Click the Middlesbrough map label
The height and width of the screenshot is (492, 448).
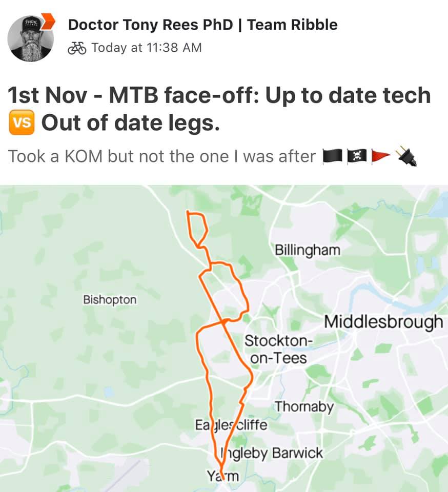pyautogui.click(x=383, y=322)
